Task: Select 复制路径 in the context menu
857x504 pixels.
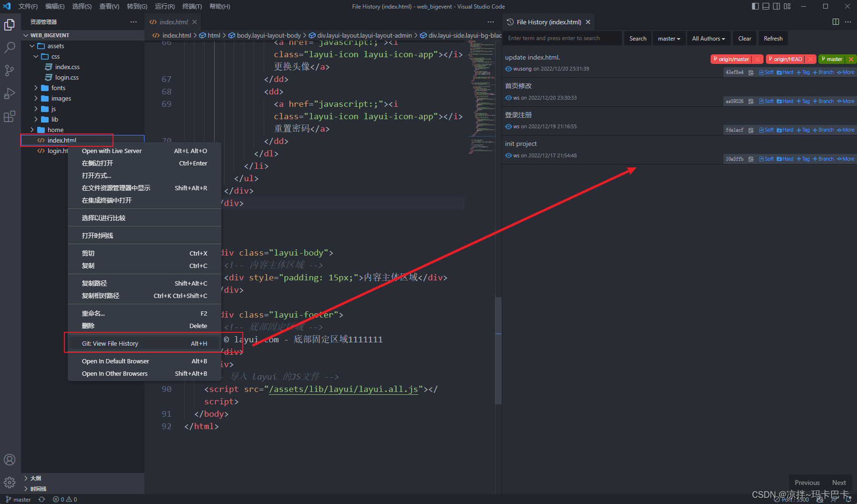Action: 145,283
